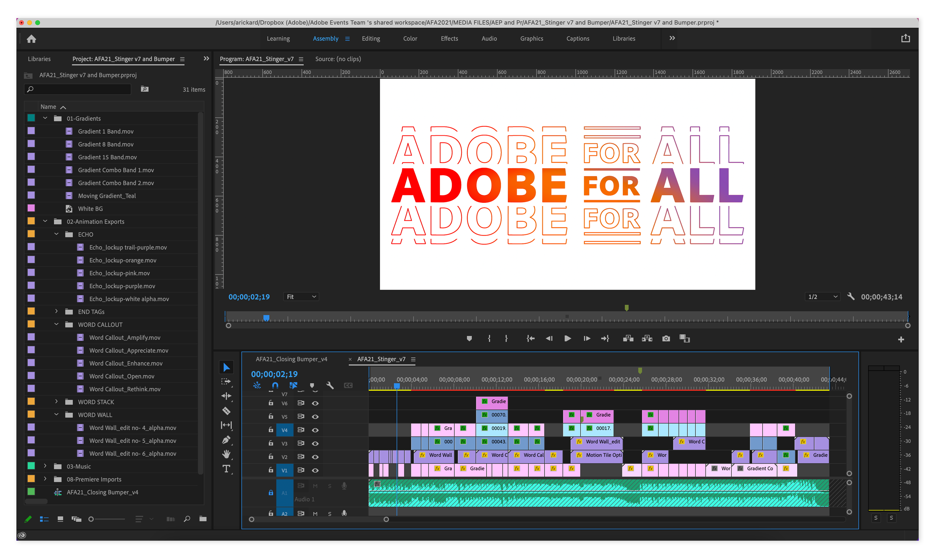Click Go to Out point button
The width and height of the screenshot is (940, 560).
pos(605,339)
